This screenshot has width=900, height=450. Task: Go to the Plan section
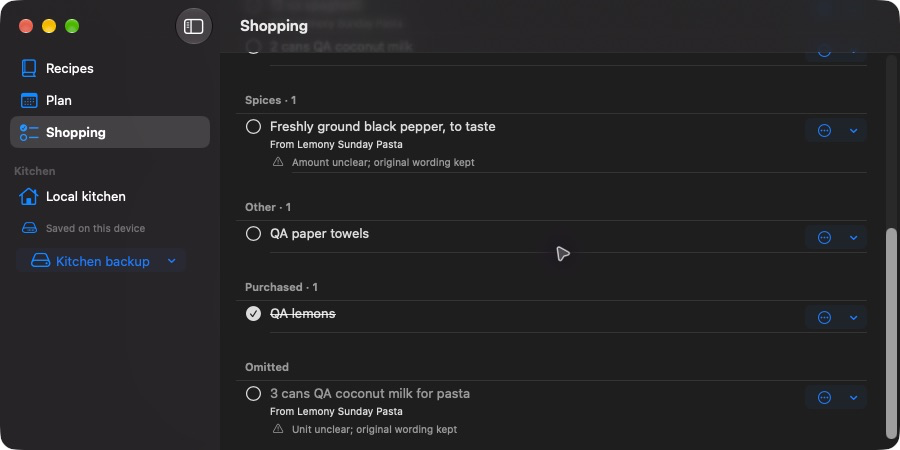[110, 100]
